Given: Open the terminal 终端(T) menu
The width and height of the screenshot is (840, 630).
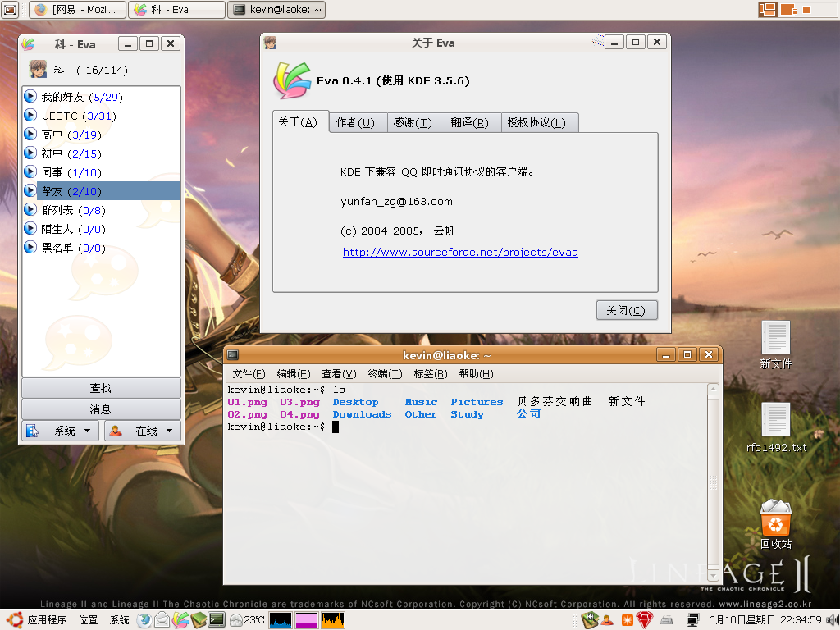Looking at the screenshot, I should click(x=386, y=373).
